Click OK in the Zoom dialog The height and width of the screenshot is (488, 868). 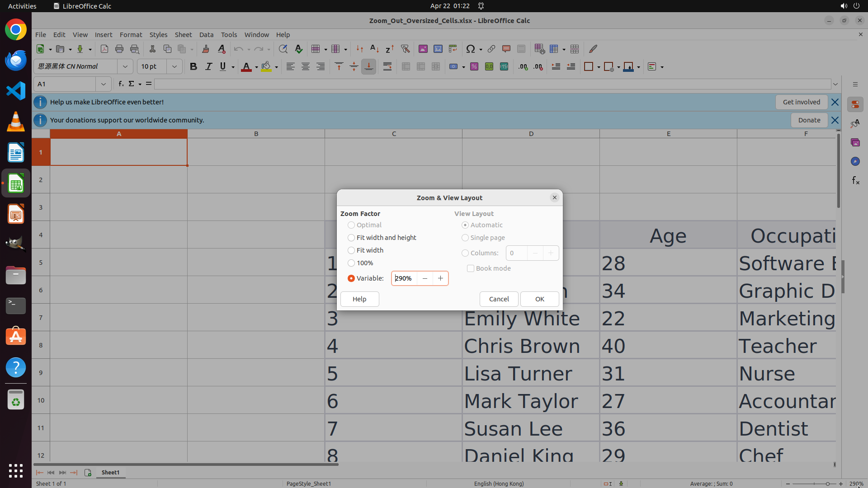point(539,299)
